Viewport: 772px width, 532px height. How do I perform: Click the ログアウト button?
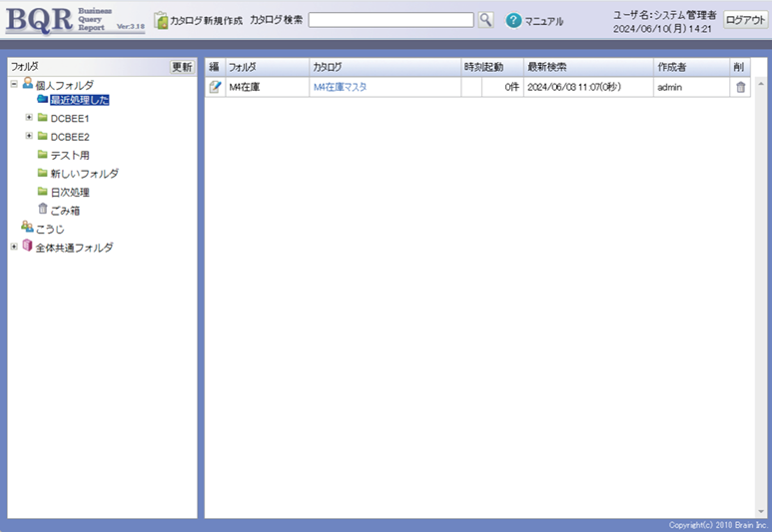click(745, 20)
